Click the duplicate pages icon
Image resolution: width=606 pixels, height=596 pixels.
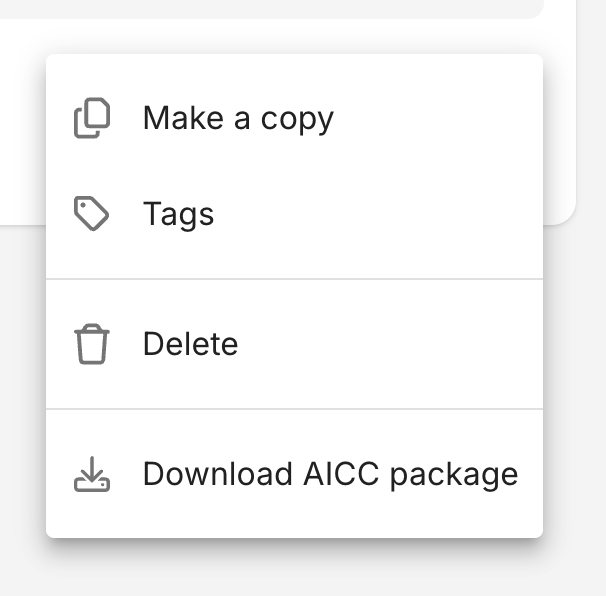tap(92, 118)
